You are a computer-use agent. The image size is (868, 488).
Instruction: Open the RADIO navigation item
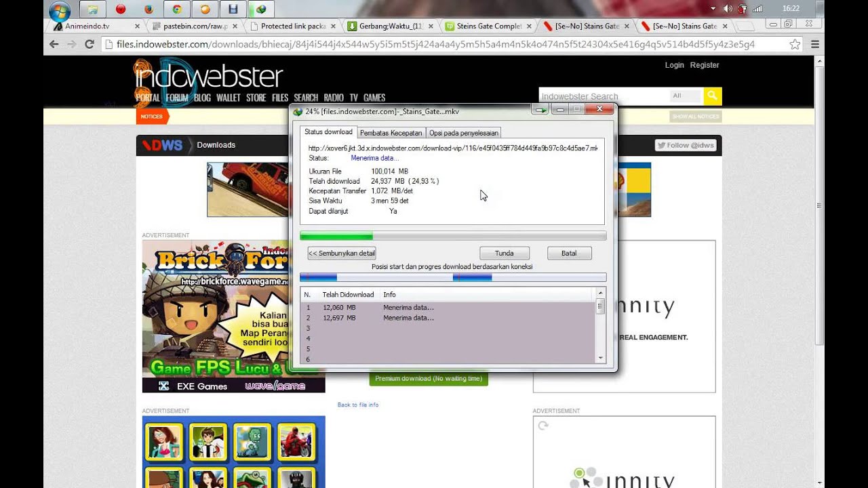point(334,98)
